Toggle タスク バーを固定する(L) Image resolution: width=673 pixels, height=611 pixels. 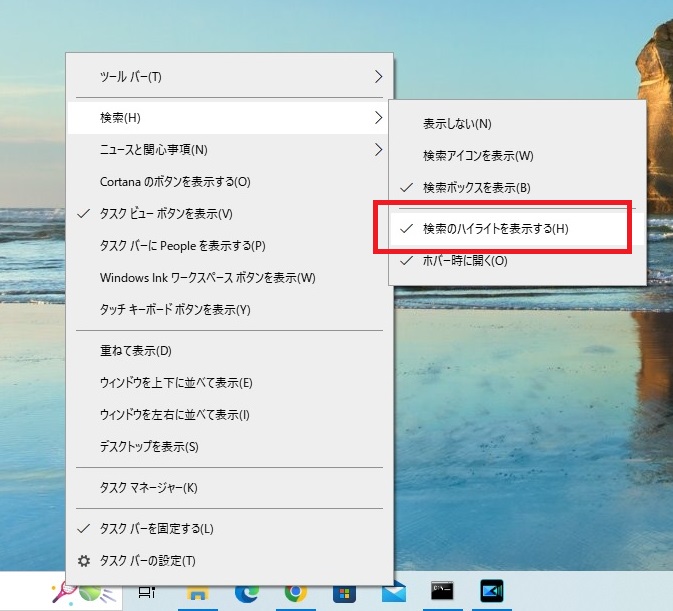click(229, 529)
